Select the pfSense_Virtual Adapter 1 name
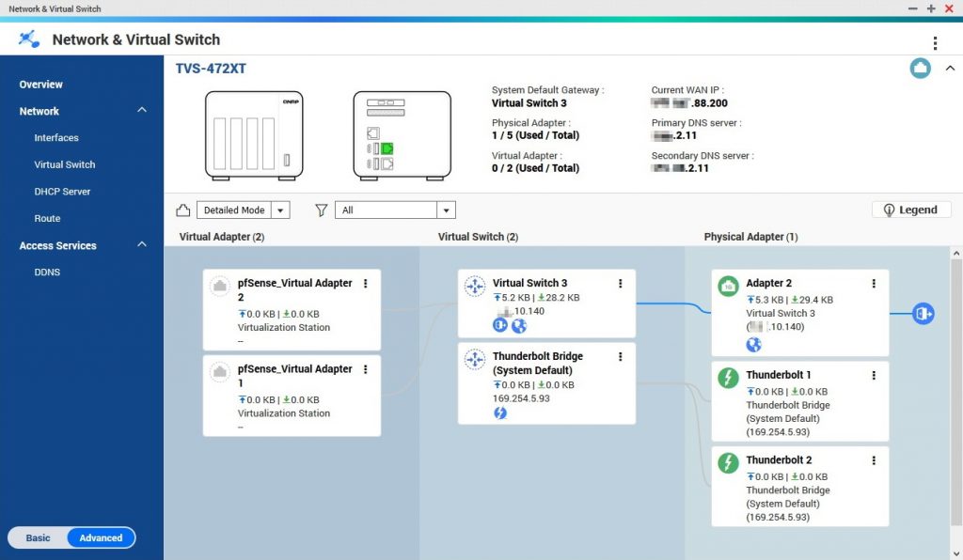 (294, 376)
